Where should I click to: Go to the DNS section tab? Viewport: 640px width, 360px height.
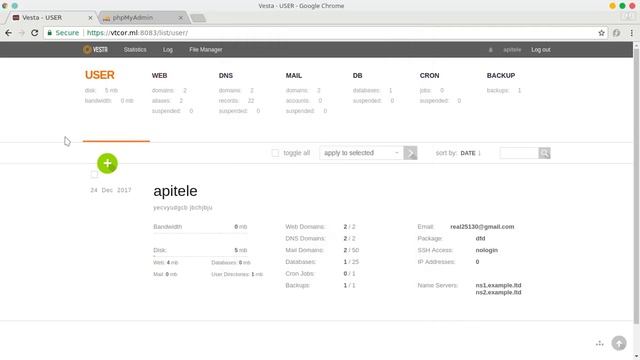pos(226,76)
